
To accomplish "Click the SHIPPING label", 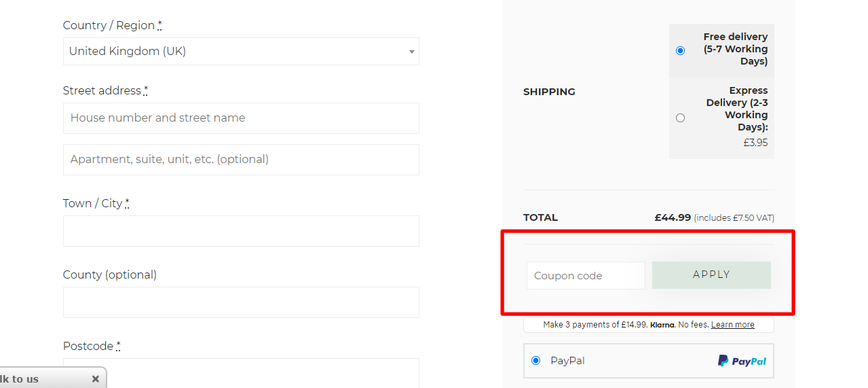I will (x=549, y=92).
